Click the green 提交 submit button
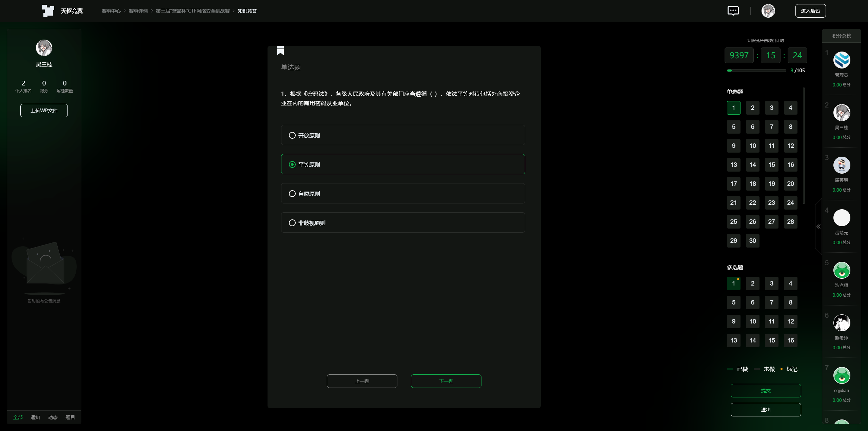The image size is (868, 431). (766, 391)
